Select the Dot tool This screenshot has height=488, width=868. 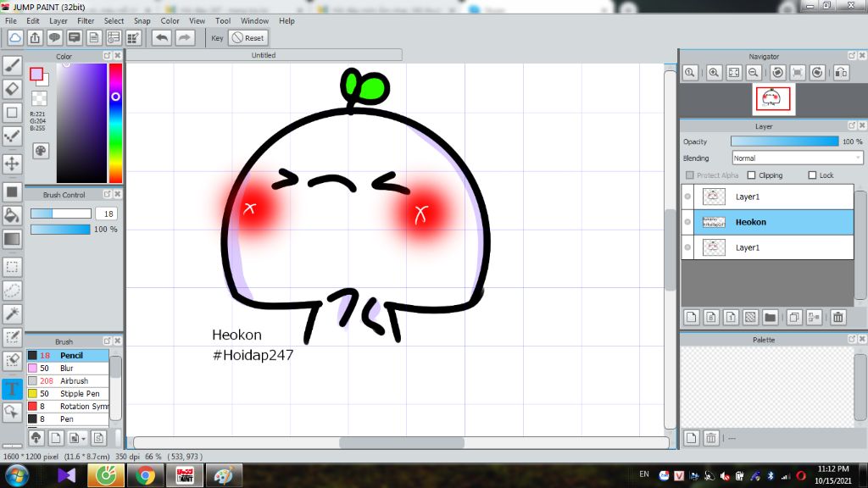[12, 136]
